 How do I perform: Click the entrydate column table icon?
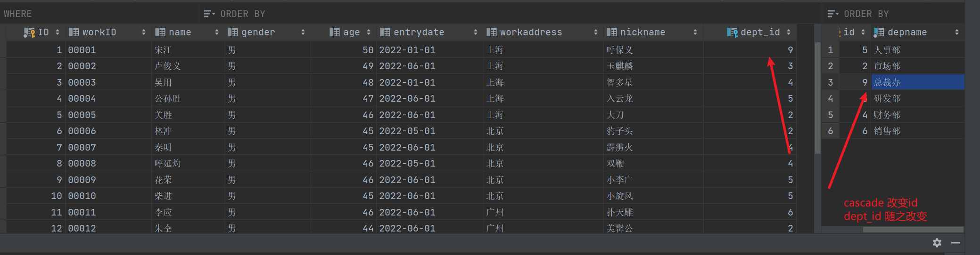385,32
